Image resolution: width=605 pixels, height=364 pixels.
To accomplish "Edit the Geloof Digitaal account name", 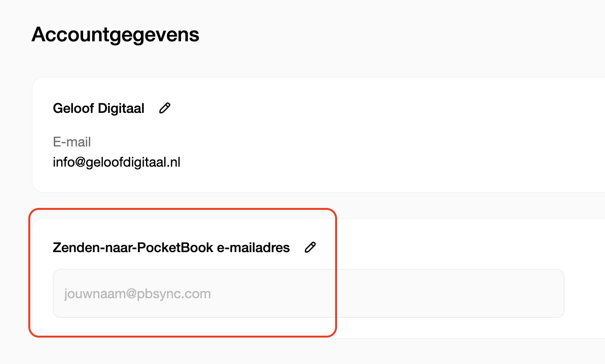I will tap(165, 108).
